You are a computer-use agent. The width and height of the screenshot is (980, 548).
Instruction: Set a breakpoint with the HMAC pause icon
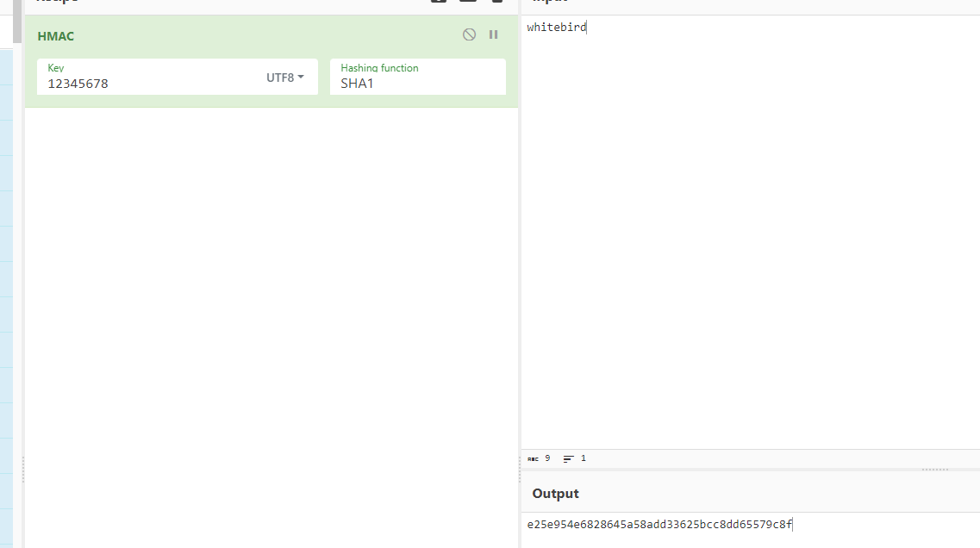[x=494, y=35]
